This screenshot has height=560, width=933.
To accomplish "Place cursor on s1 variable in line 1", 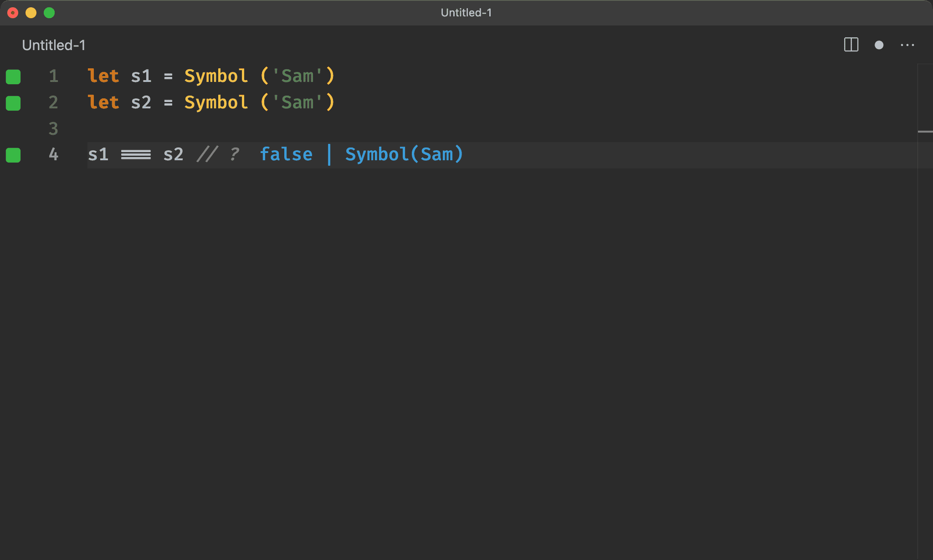I will 141,76.
